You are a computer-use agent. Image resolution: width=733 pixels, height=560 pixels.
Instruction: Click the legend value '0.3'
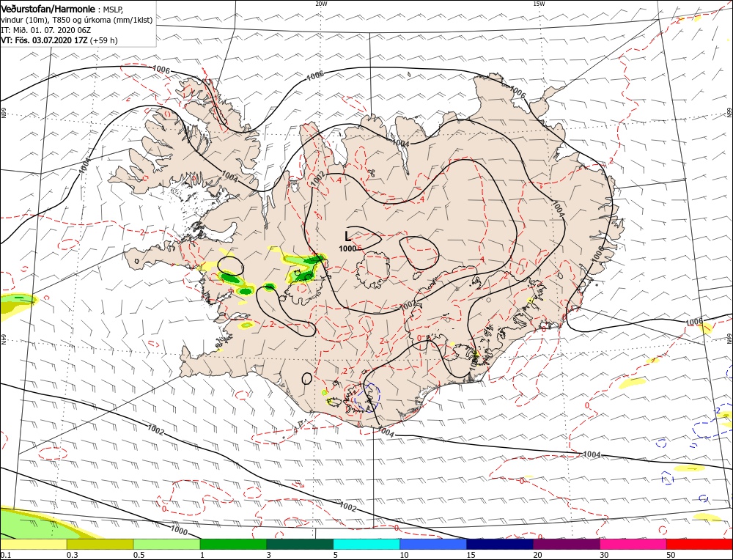[71, 555]
